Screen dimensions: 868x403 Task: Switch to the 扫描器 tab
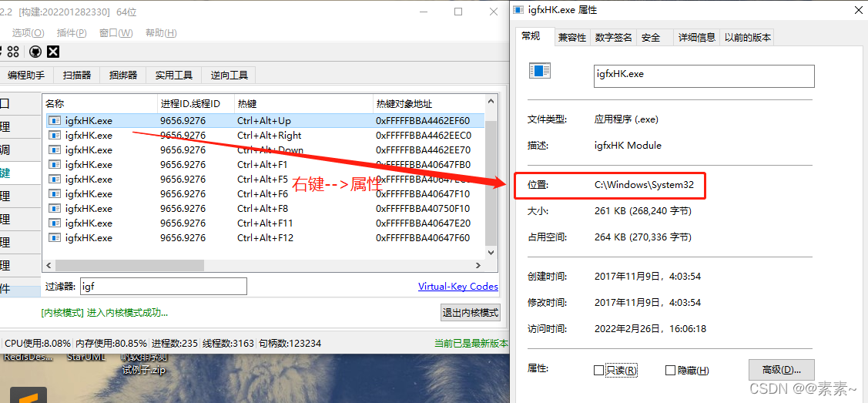click(77, 76)
